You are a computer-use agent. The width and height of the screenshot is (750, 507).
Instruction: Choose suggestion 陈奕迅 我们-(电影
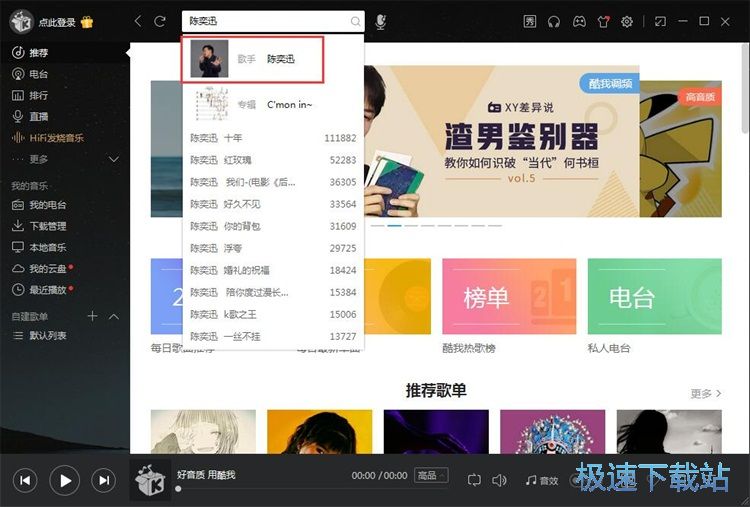pyautogui.click(x=273, y=182)
